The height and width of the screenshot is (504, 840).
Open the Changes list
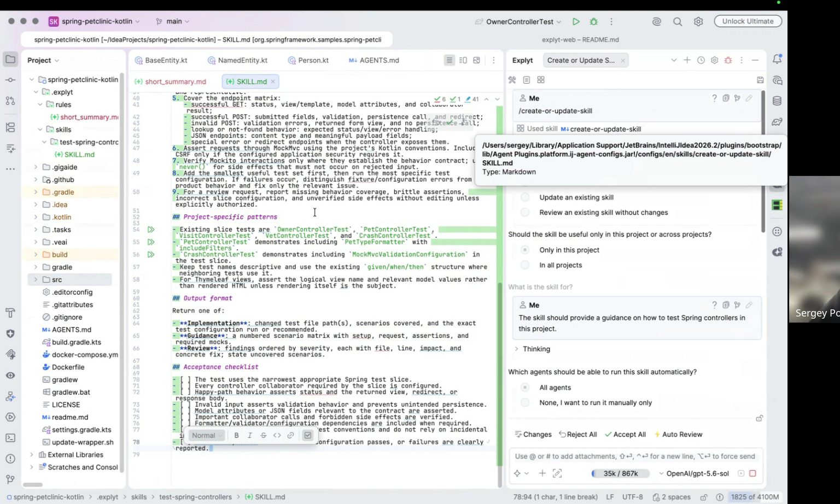533,435
